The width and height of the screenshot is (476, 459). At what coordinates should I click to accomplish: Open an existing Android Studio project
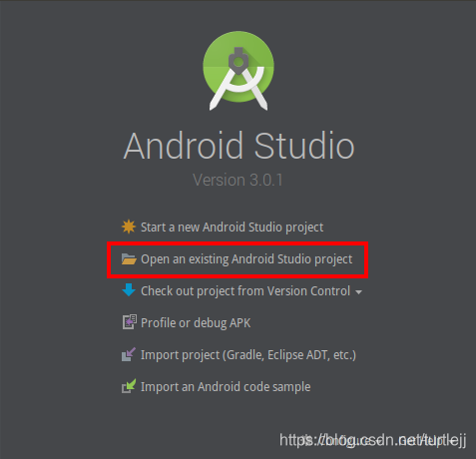tap(246, 259)
